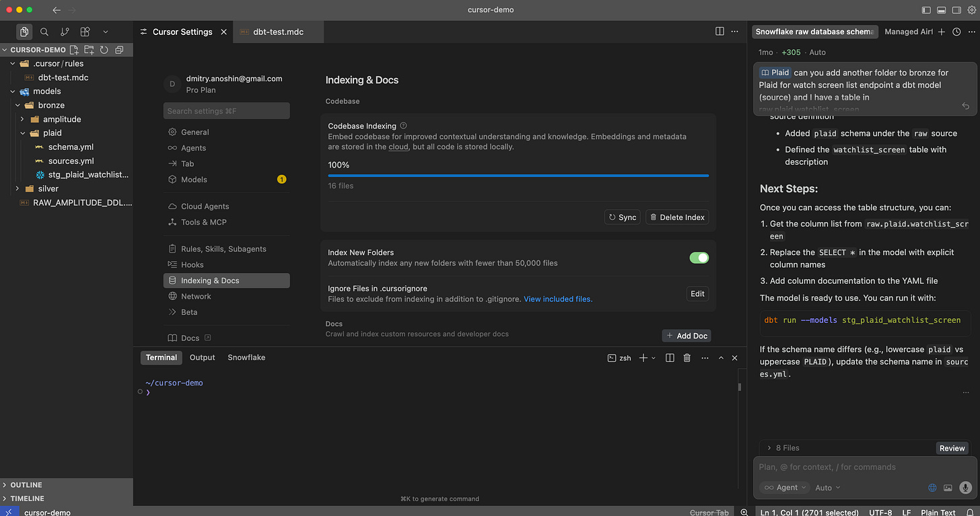Image resolution: width=980 pixels, height=516 pixels.
Task: Focus the Search settings input field
Action: click(x=227, y=111)
